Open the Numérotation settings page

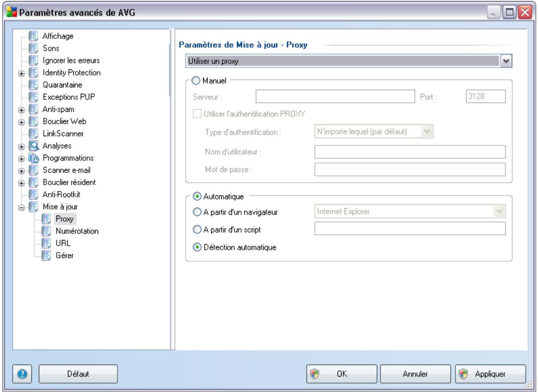tap(77, 230)
